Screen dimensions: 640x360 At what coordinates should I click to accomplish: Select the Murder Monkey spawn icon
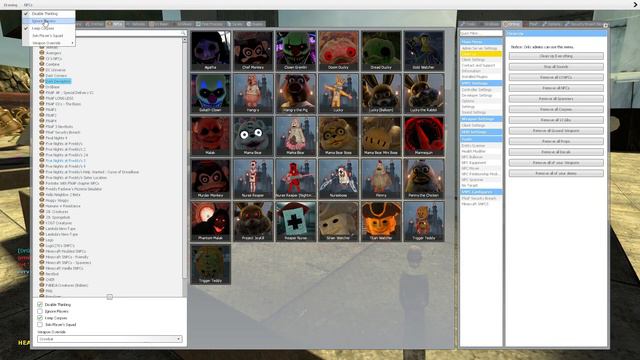[211, 179]
